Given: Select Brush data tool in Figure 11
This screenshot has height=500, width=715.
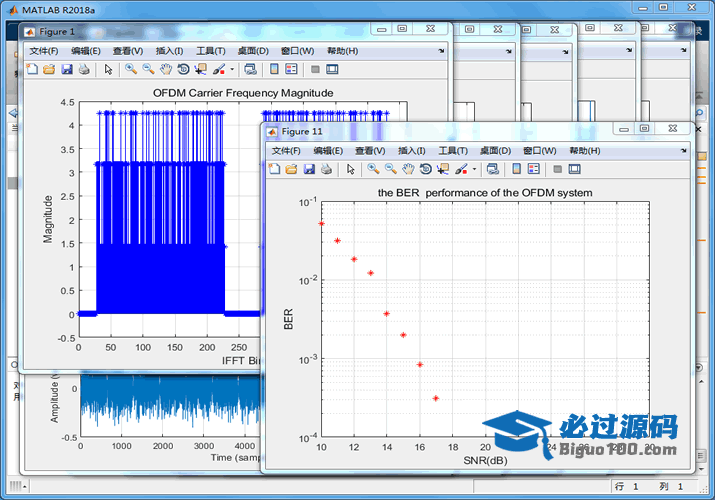Looking at the screenshot, I should 461,169.
